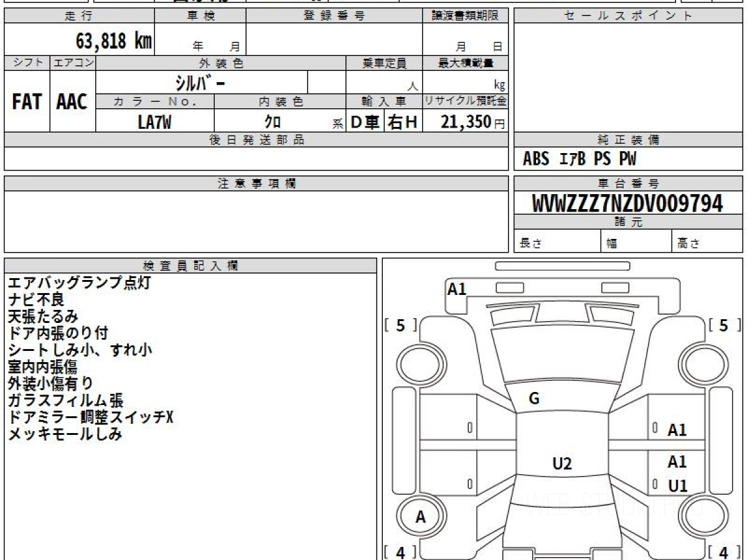This screenshot has width=747, height=560.
Task: Select chassis number WVWZZZ7NZDV009794
Action: pos(627,203)
